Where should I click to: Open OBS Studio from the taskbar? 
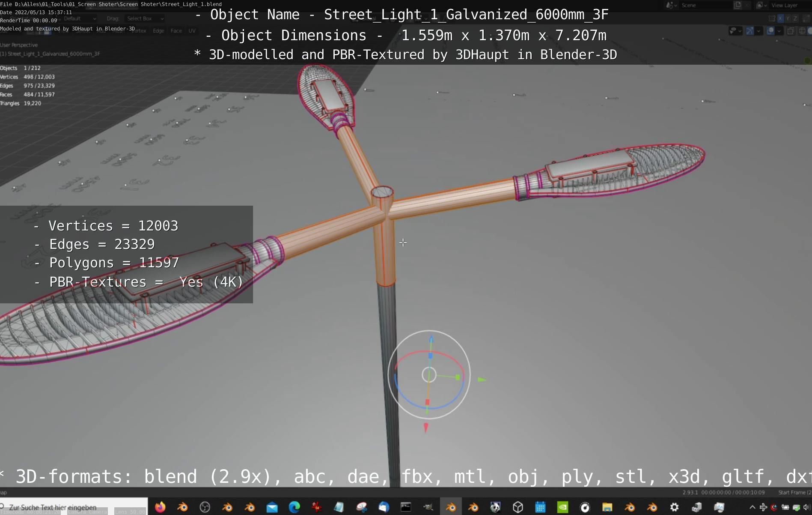coord(205,507)
